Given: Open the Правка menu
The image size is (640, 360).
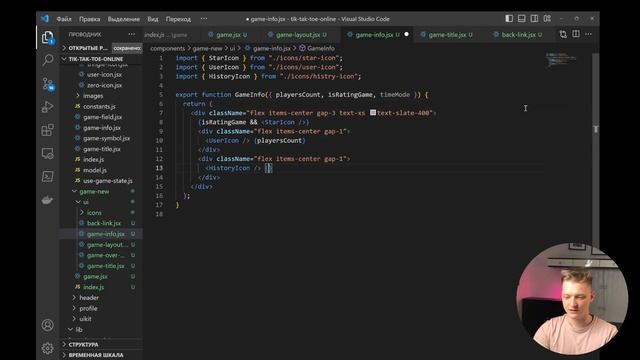Looking at the screenshot, I should (89, 19).
